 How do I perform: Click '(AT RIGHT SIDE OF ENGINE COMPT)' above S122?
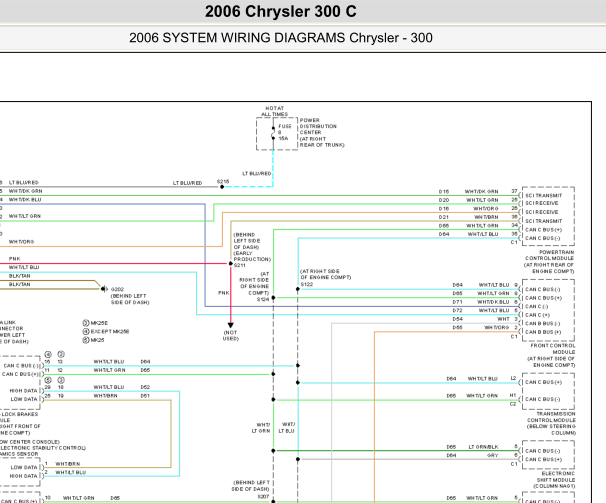point(325,274)
